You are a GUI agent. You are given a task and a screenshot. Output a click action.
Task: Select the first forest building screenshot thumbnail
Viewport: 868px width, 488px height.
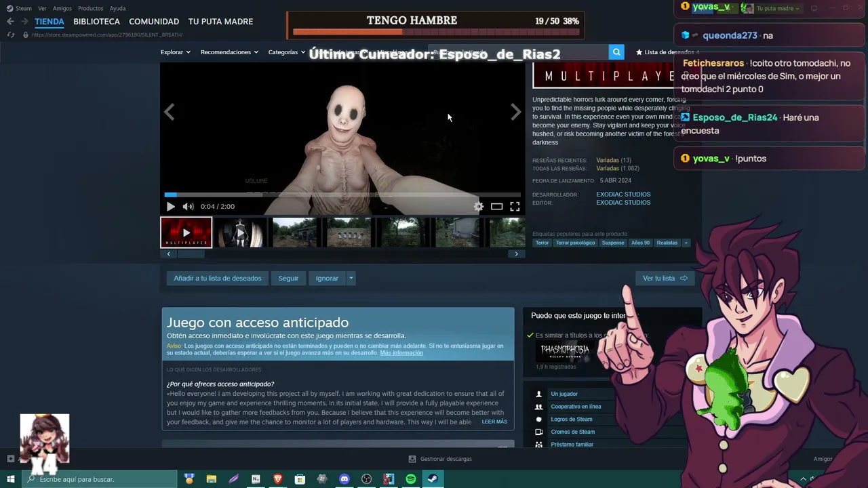tap(295, 232)
